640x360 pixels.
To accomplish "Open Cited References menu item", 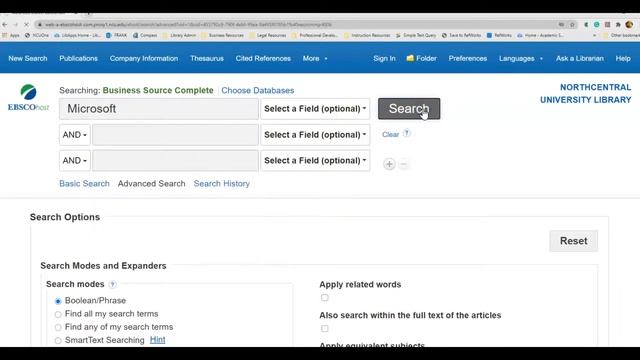I will pyautogui.click(x=263, y=58).
